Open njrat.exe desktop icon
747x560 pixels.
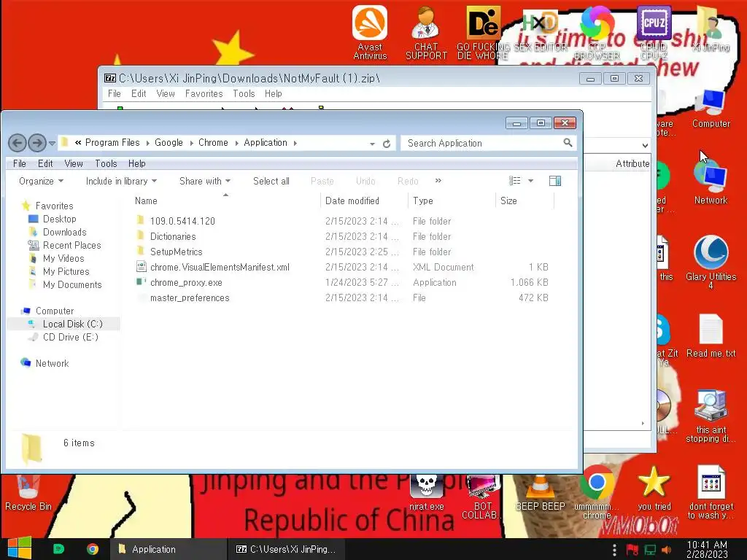[426, 492]
